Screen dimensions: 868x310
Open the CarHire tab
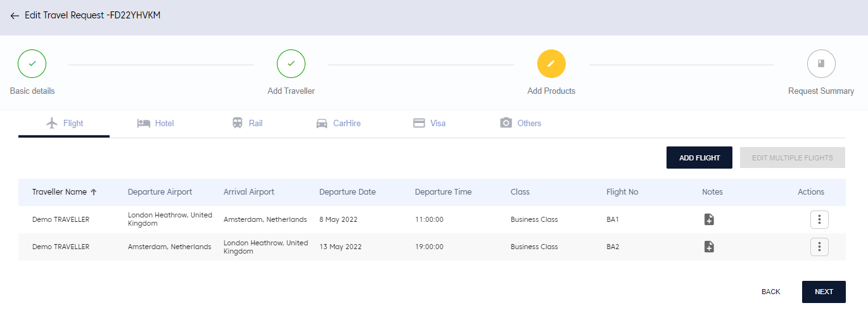click(x=338, y=124)
